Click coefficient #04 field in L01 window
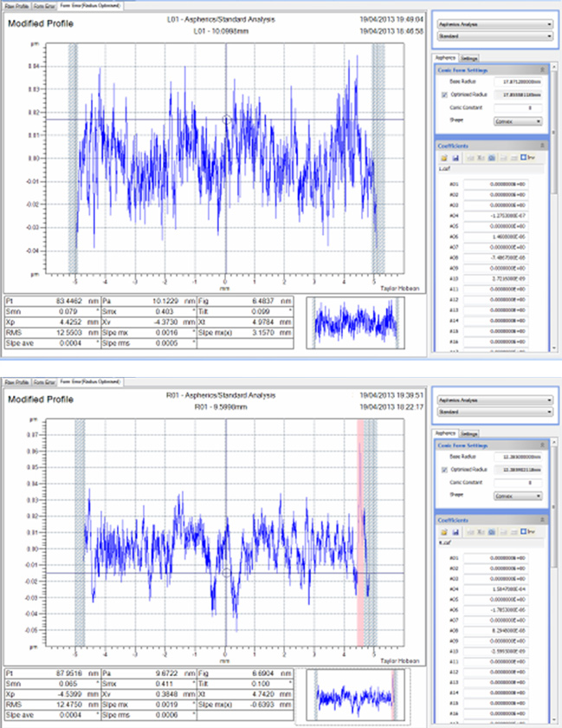Viewport: 562px width, 728px height. (x=495, y=216)
